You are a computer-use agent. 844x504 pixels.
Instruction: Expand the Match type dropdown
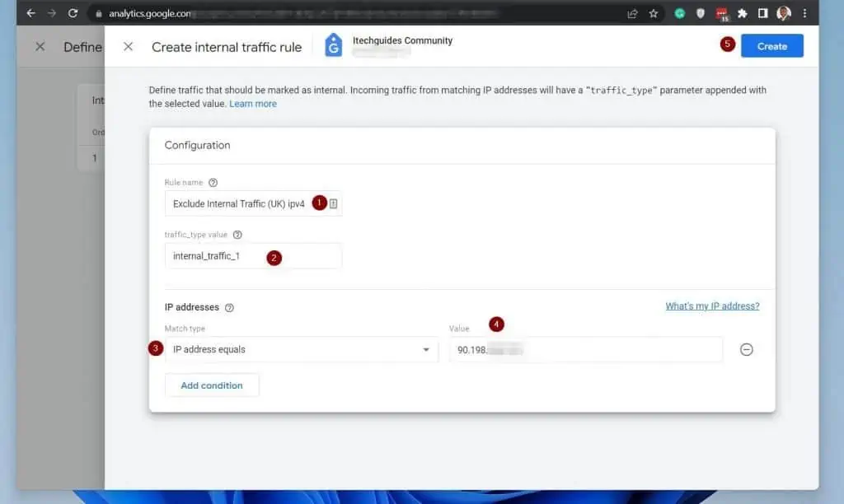[x=302, y=349]
